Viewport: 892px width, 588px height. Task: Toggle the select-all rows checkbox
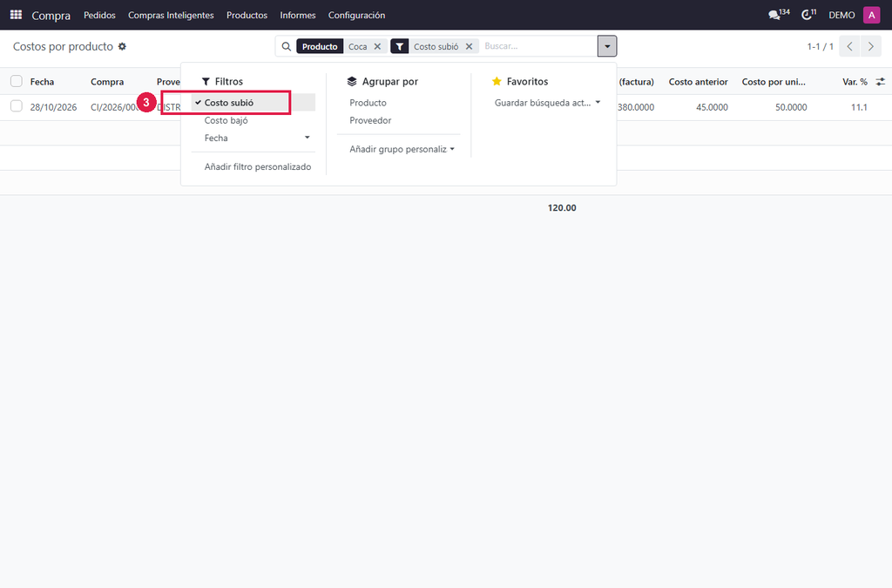17,81
